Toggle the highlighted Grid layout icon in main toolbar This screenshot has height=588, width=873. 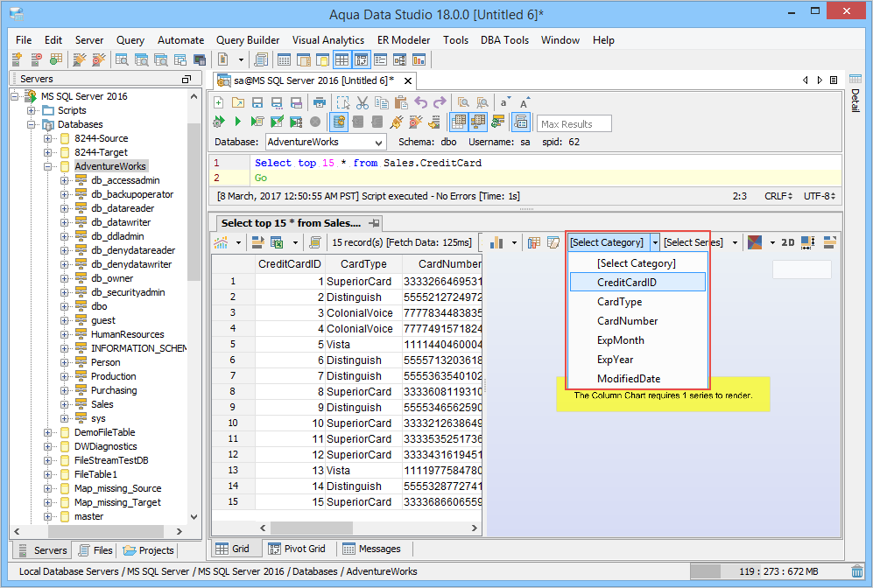341,59
